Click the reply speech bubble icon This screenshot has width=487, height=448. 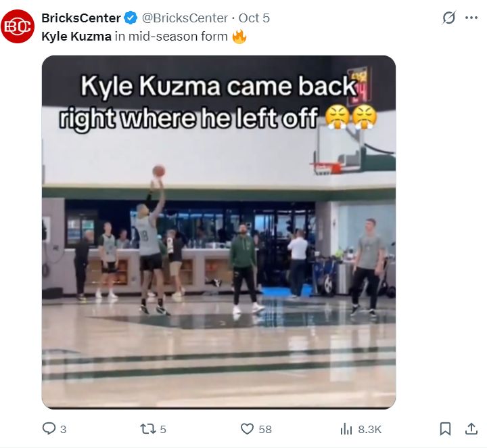49,428
